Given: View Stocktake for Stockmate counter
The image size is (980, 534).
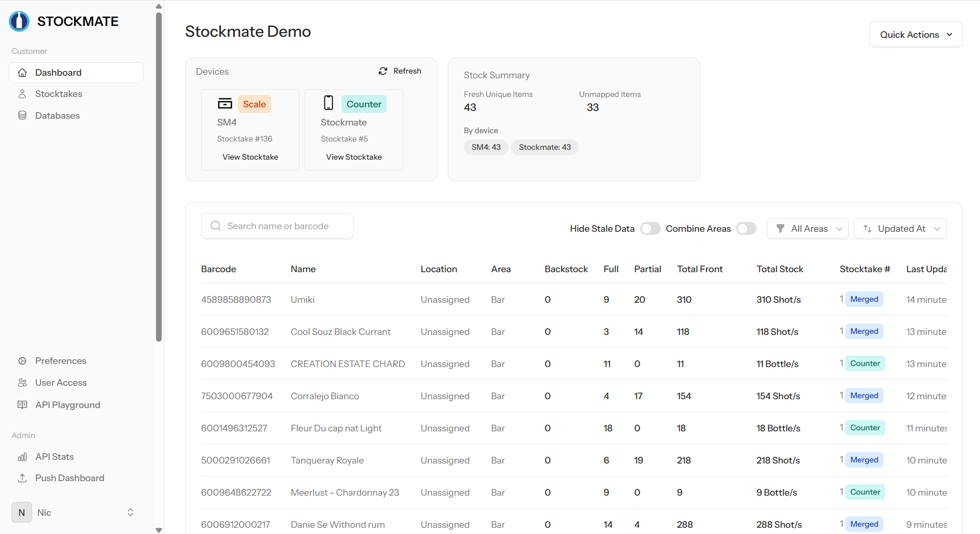Looking at the screenshot, I should (x=354, y=157).
